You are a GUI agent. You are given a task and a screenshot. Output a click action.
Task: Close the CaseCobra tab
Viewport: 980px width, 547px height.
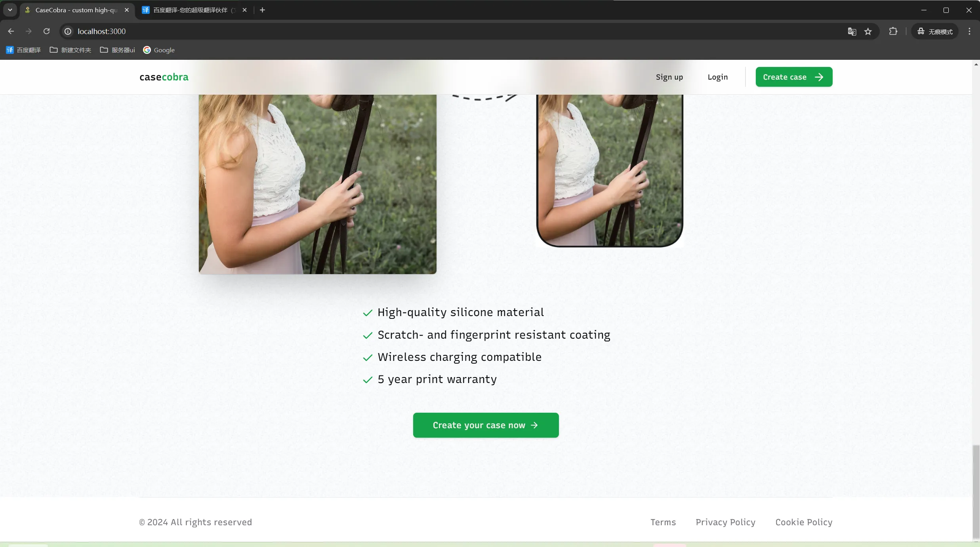[127, 10]
